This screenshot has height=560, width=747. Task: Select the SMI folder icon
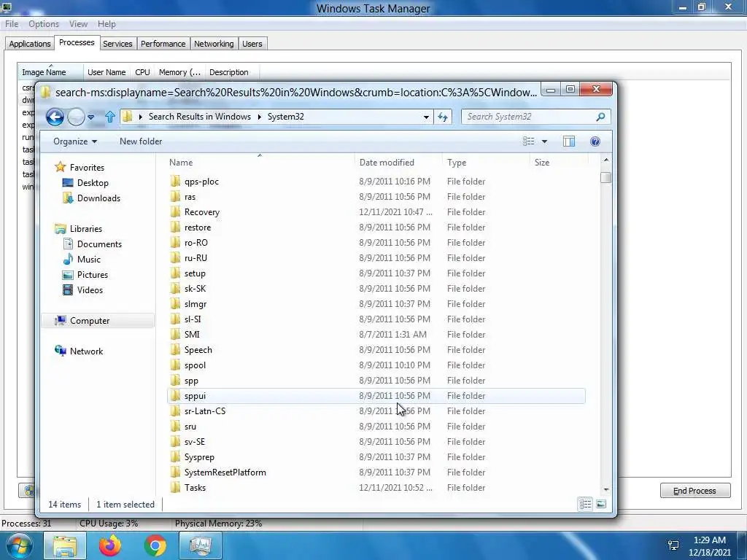(175, 334)
